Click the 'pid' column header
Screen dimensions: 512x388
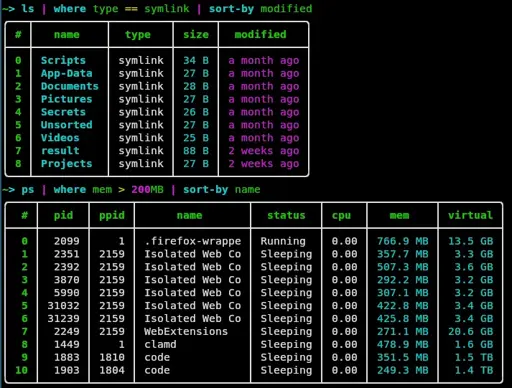[63, 215]
